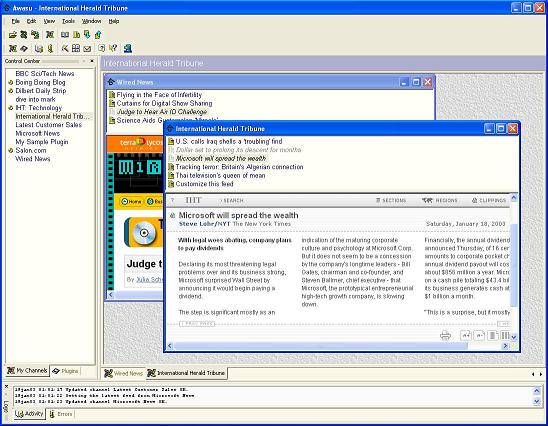548x426 pixels.
Task: Open the Tools menu
Action: pyautogui.click(x=68, y=21)
